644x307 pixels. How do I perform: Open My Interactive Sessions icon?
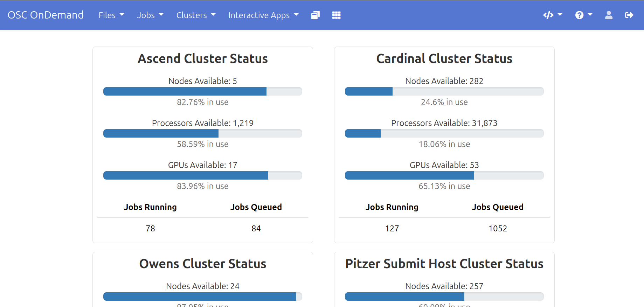[x=315, y=15]
